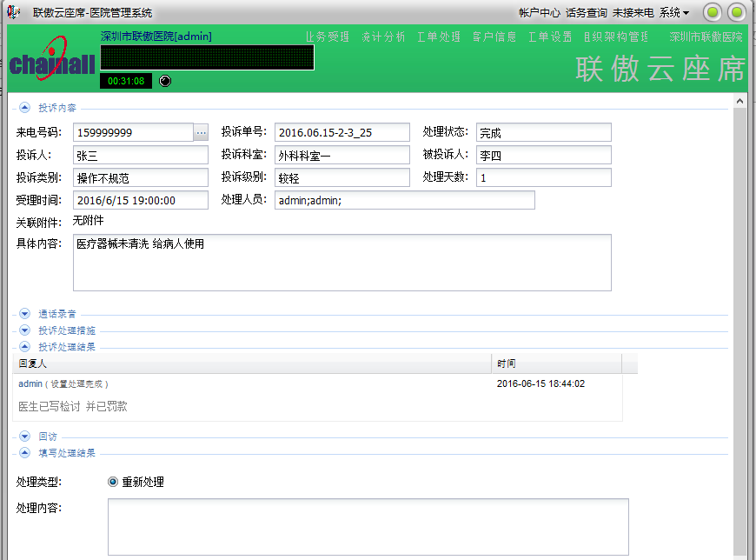Open the 统计分析 menu
The image size is (756, 560).
pos(383,37)
